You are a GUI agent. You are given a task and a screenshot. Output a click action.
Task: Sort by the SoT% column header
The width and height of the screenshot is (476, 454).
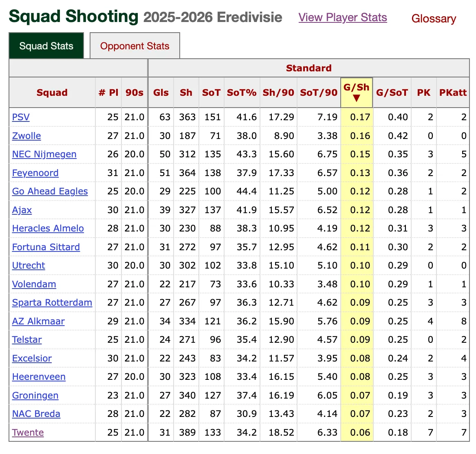242,93
